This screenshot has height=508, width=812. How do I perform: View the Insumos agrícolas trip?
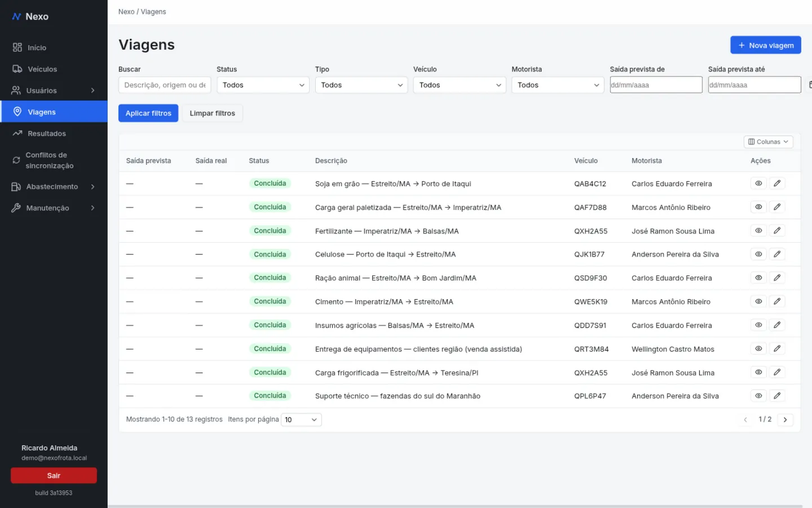(x=758, y=325)
